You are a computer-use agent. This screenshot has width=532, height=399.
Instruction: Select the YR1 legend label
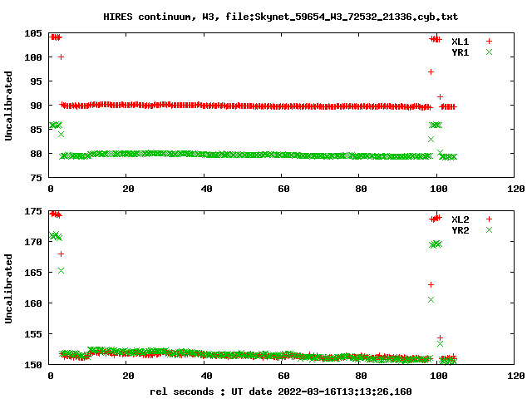tap(461, 52)
